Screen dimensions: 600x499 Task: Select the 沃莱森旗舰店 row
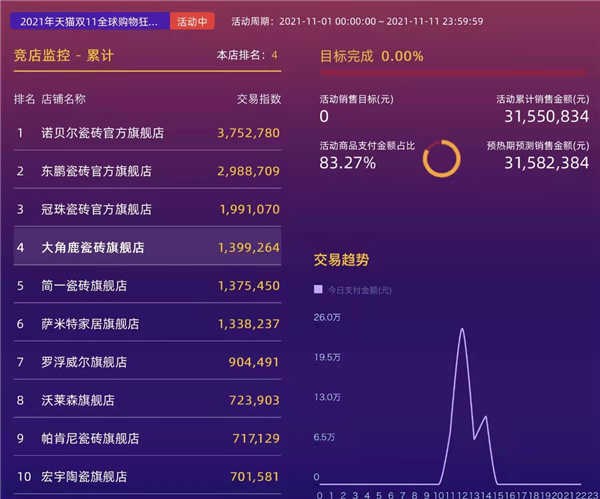[147, 400]
